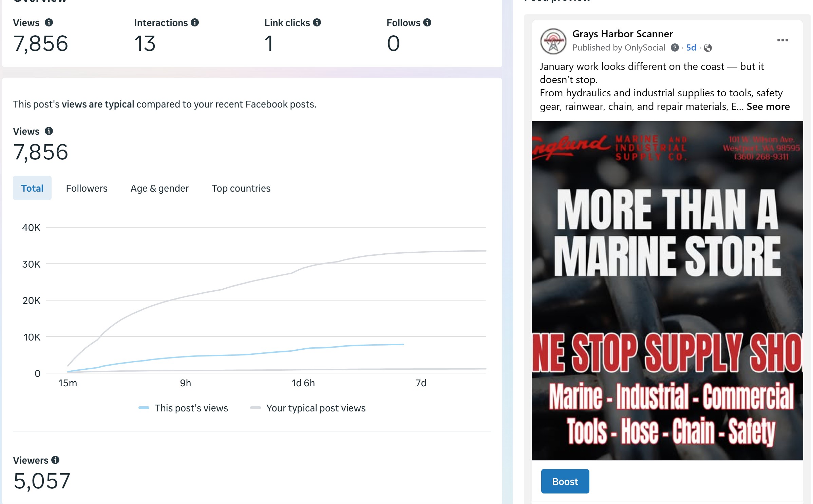The height and width of the screenshot is (504, 813).
Task: Click the Interactions info icon
Action: click(195, 22)
